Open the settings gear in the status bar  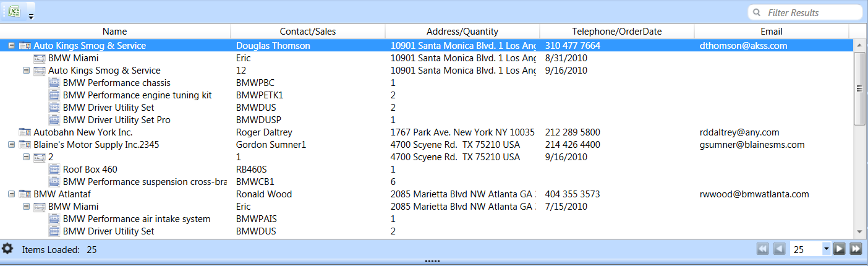tap(7, 249)
